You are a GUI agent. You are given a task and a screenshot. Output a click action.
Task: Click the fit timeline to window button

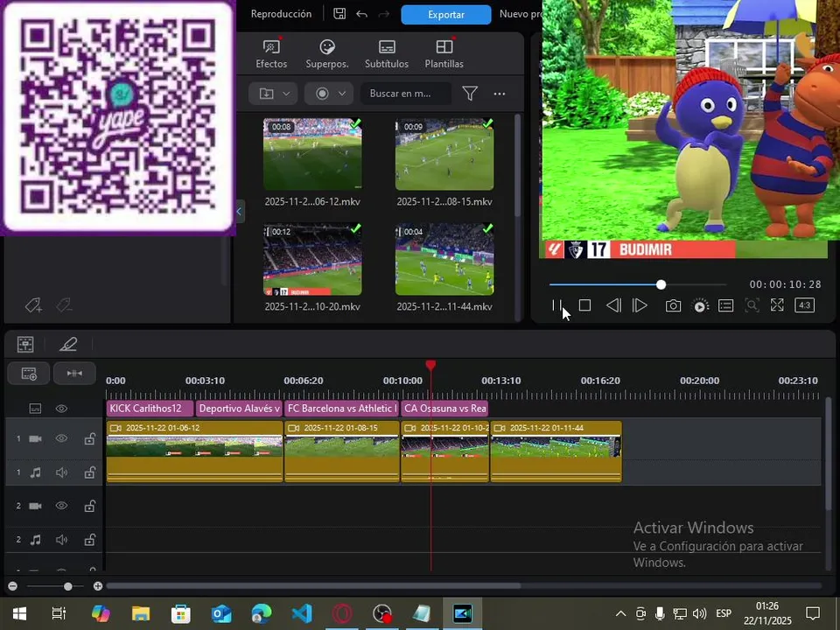pyautogui.click(x=74, y=374)
